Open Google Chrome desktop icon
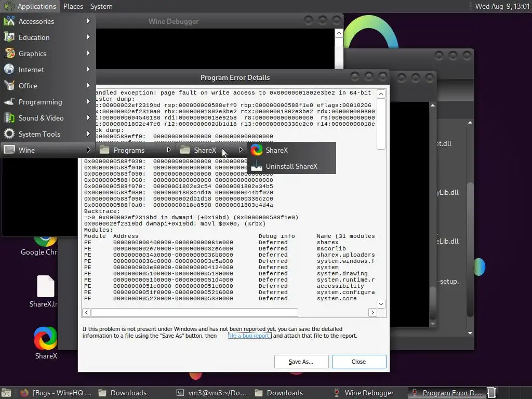 [46, 241]
